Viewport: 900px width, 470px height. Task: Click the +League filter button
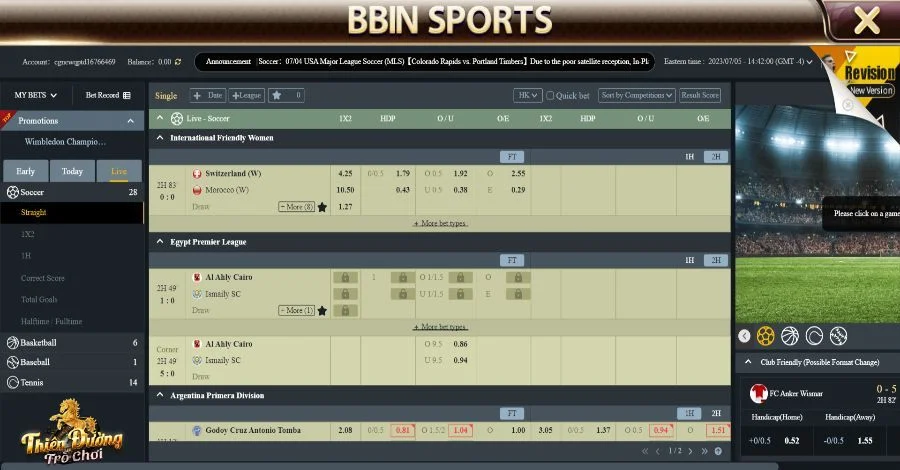pyautogui.click(x=247, y=95)
